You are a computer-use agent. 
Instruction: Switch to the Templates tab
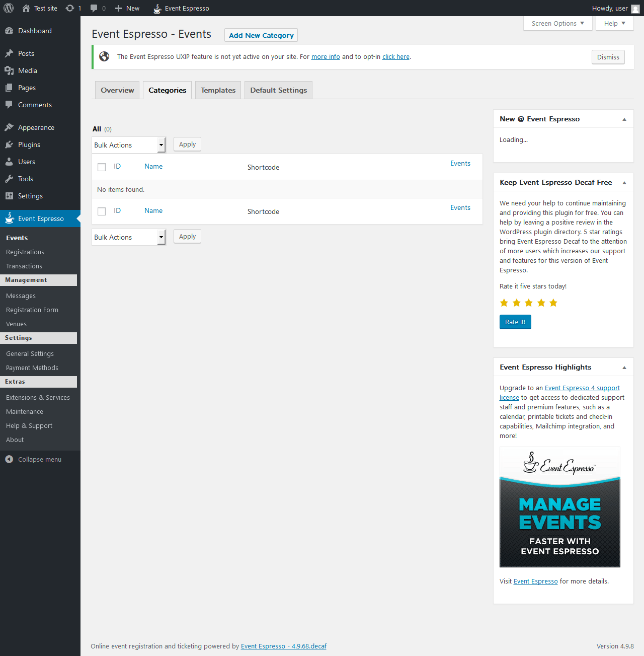click(218, 90)
